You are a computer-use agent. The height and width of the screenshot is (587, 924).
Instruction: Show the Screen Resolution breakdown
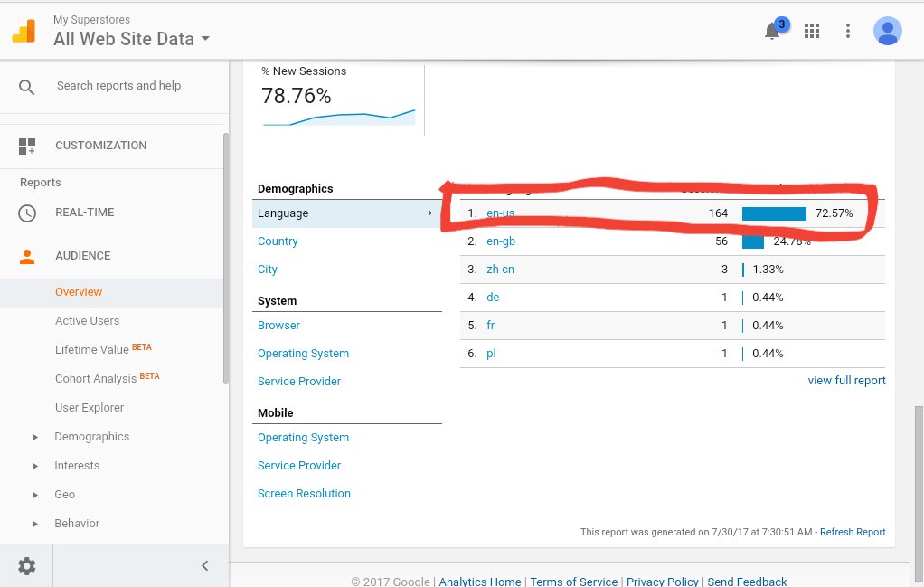pos(304,494)
